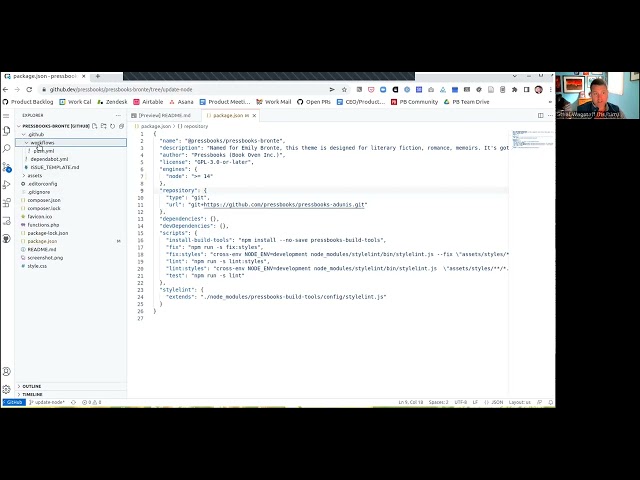Click the Ln 9 cursor position indicator
The image size is (640, 480).
[411, 402]
